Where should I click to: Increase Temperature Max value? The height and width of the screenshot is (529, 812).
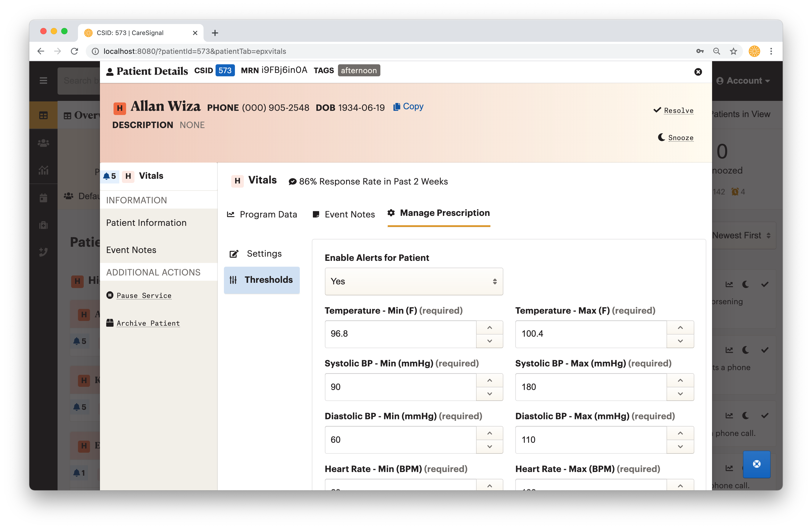pos(680,327)
